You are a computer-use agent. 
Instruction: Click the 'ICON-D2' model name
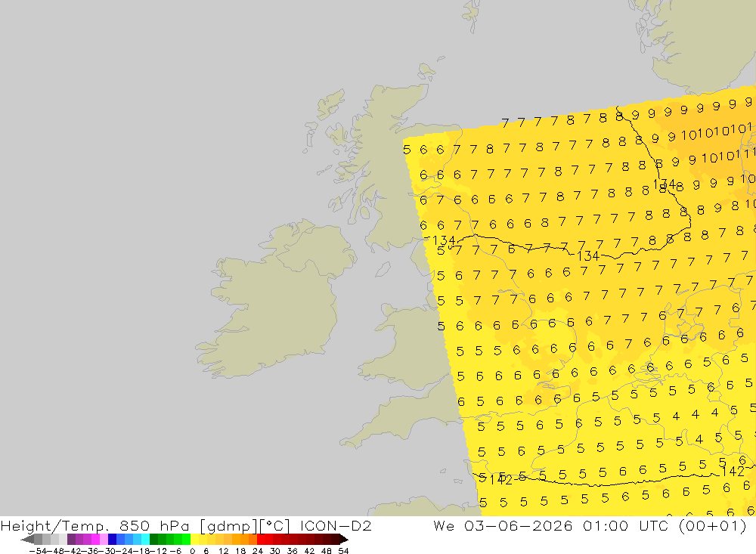point(336,525)
